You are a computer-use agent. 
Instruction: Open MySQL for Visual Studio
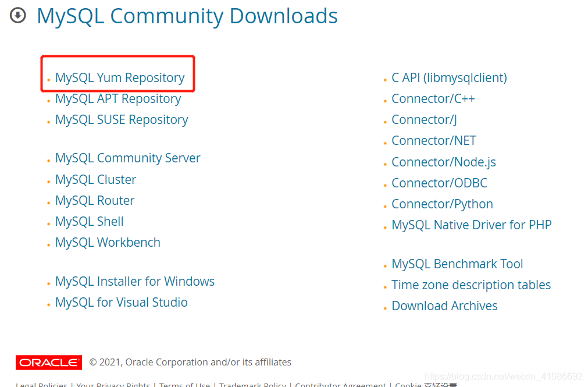pos(121,303)
